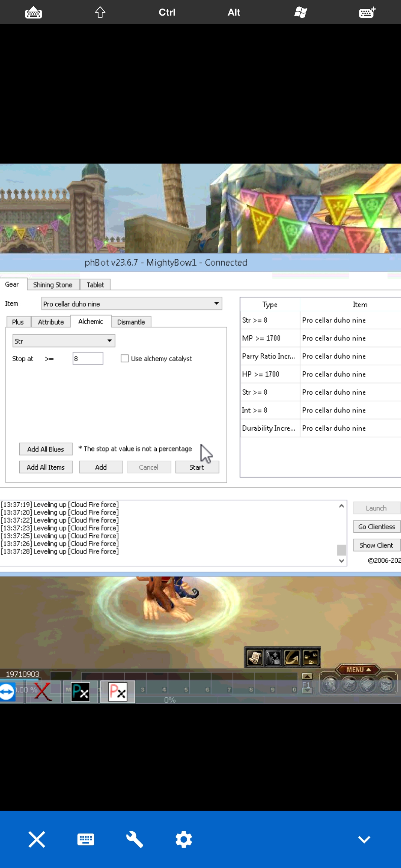Click the quest scroll icon in game

coord(255,658)
